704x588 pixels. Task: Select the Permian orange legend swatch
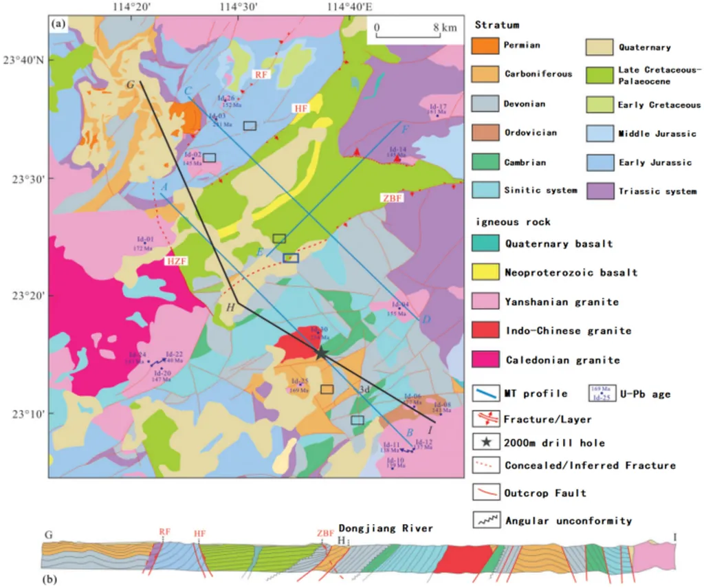[484, 46]
